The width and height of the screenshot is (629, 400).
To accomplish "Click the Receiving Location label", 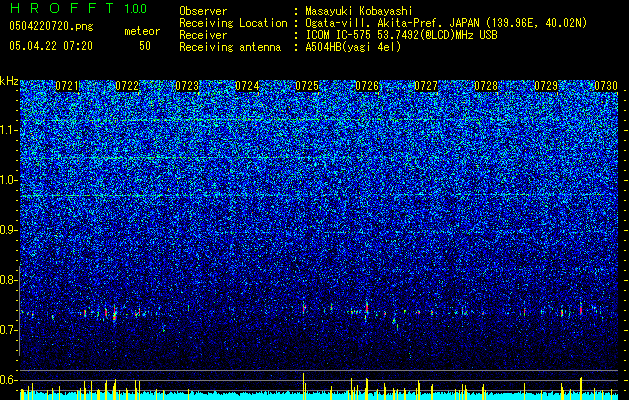I will [x=233, y=23].
